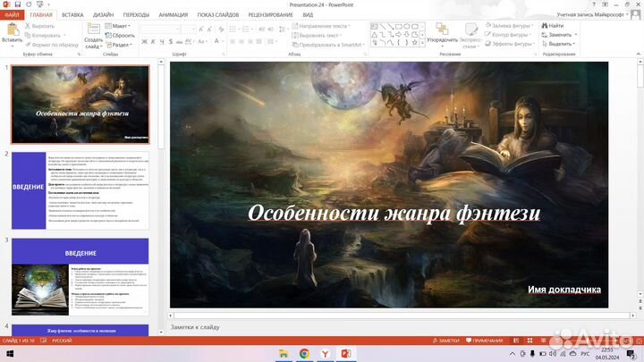The height and width of the screenshot is (362, 644).
Task: Click Преобразовать в SmartArt button
Action: pyautogui.click(x=327, y=45)
